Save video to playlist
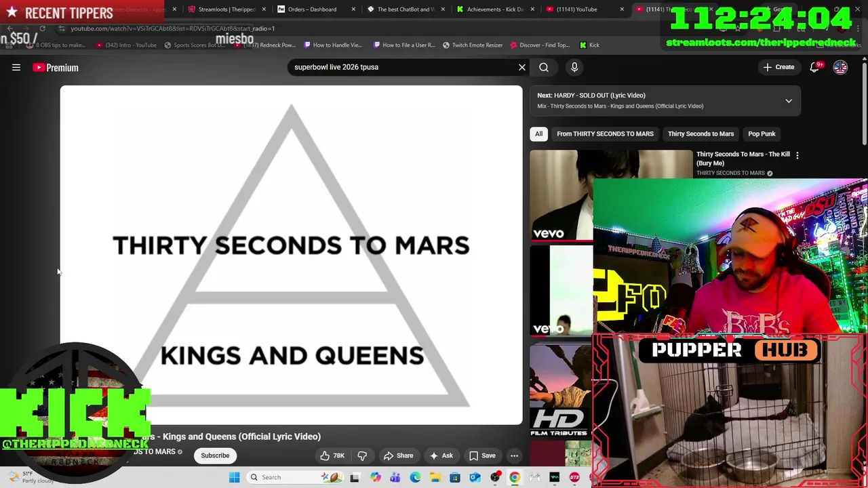Viewport: 868px width, 488px height. (x=482, y=455)
